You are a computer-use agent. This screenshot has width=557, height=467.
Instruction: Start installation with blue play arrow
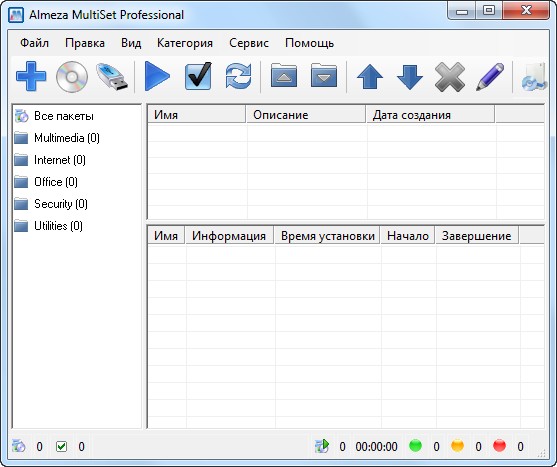[157, 76]
